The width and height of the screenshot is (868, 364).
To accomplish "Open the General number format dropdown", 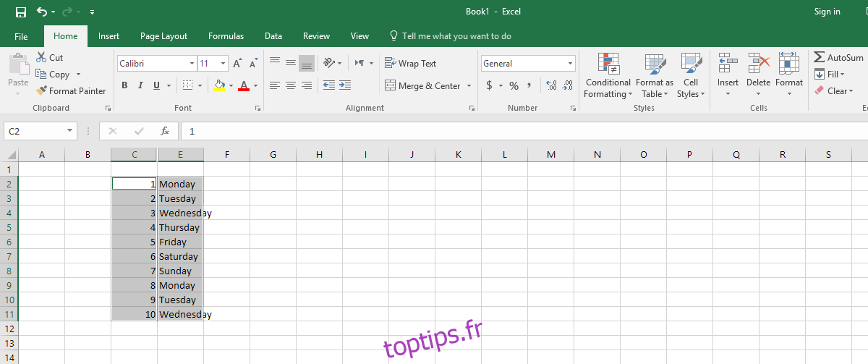I will [570, 64].
